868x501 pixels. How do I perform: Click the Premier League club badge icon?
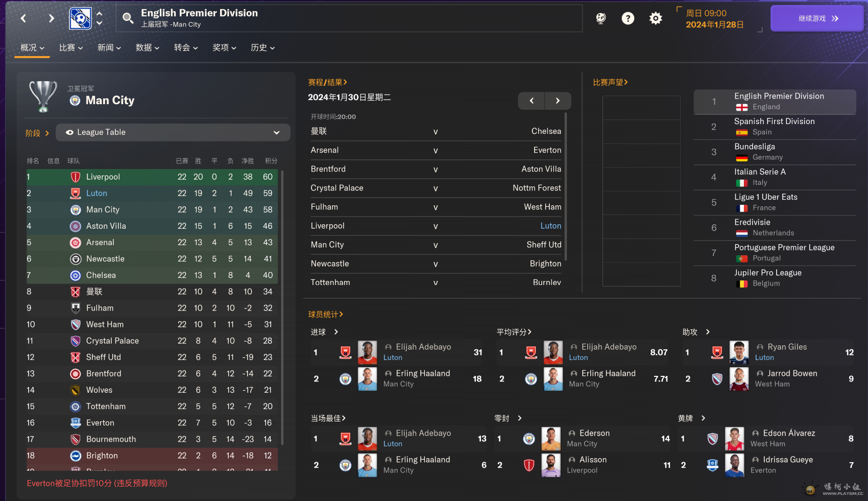80,18
